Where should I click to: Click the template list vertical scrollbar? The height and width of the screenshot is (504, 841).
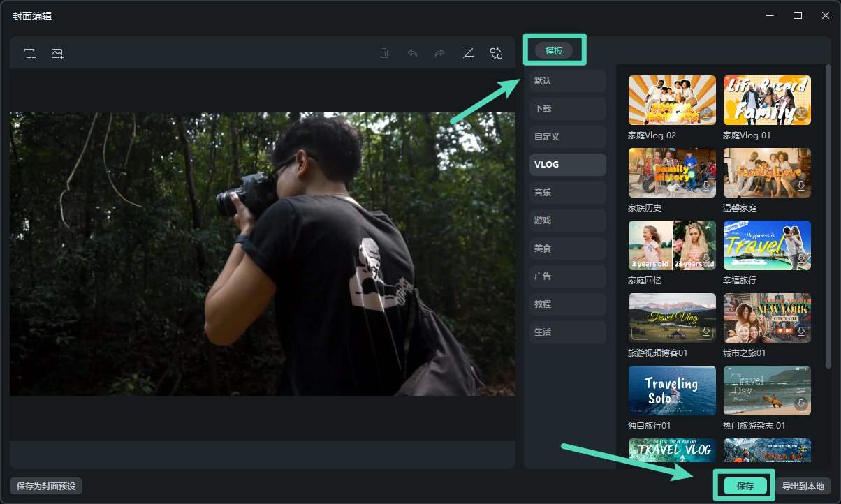click(828, 209)
